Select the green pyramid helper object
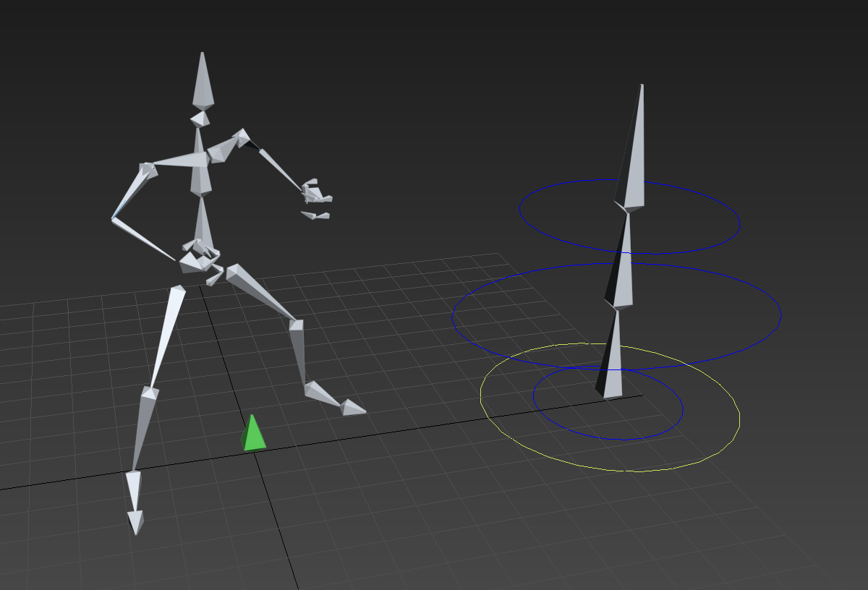868x590 pixels. (x=253, y=434)
